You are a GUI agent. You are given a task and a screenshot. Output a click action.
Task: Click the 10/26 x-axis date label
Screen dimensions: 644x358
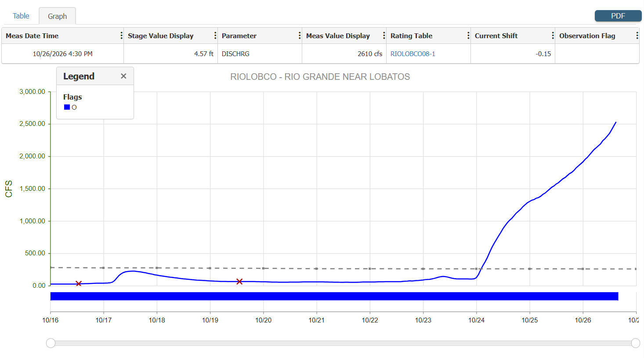point(583,320)
